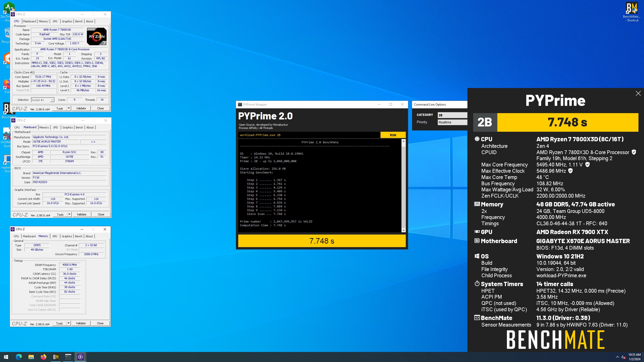Show hidden system tray icons chevron
The image size is (644, 362).
point(617,357)
